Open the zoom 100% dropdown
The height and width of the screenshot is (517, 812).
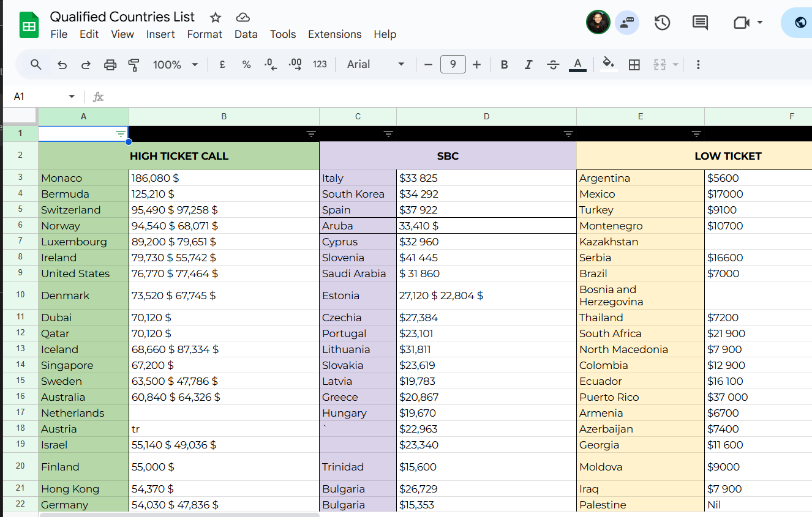(x=175, y=65)
